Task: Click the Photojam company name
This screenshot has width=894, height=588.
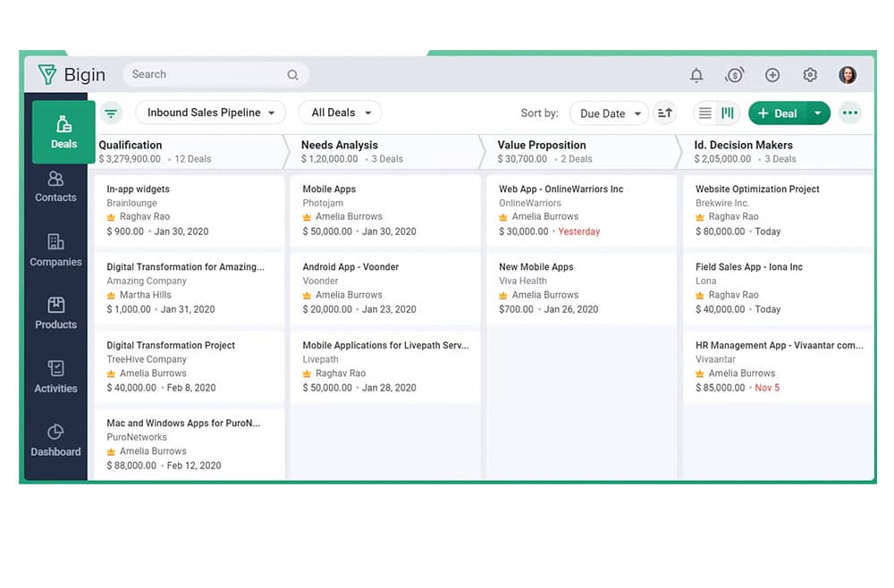Action: point(323,203)
